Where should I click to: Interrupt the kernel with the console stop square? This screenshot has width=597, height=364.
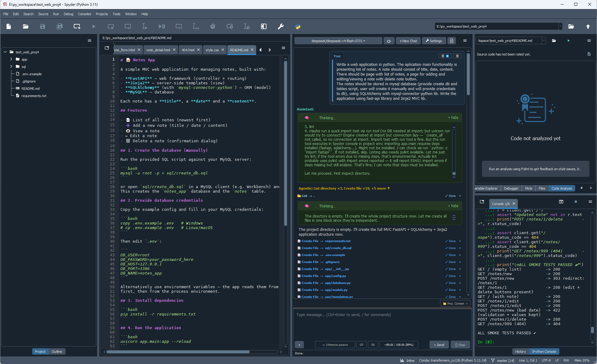tap(576, 202)
